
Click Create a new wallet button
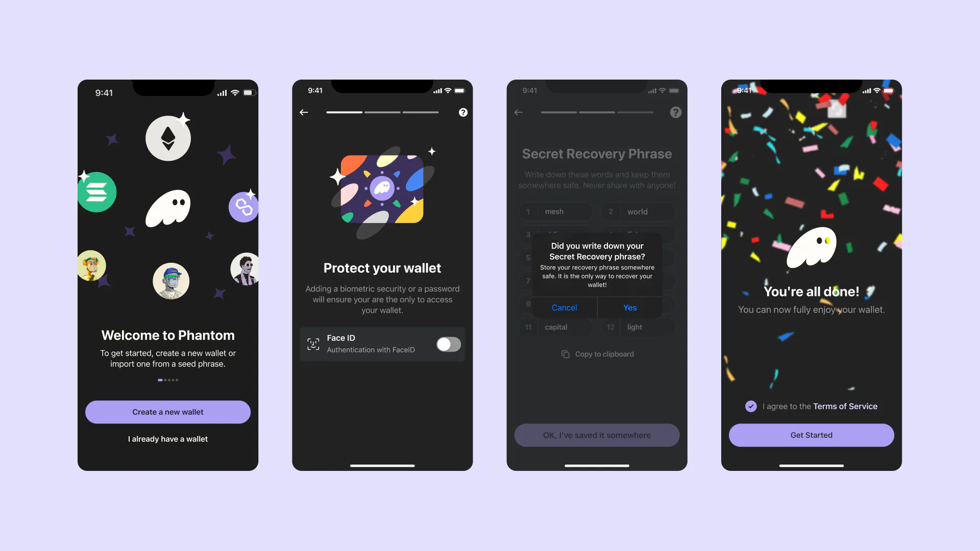(167, 412)
